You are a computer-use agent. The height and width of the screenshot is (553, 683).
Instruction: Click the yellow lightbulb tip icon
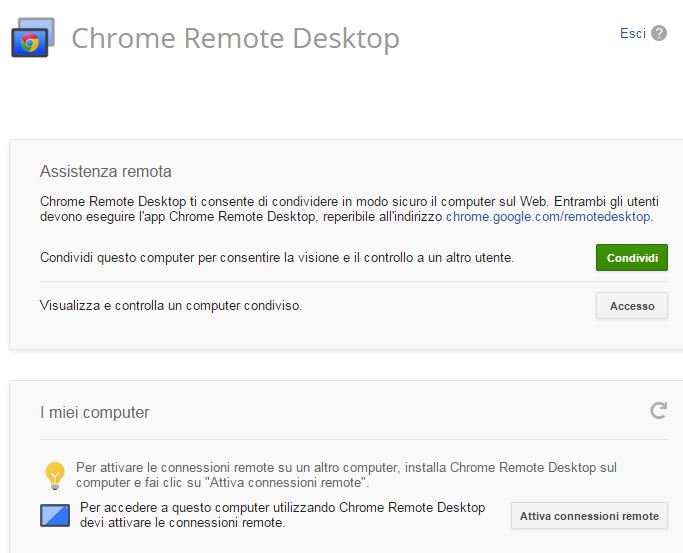[x=55, y=475]
